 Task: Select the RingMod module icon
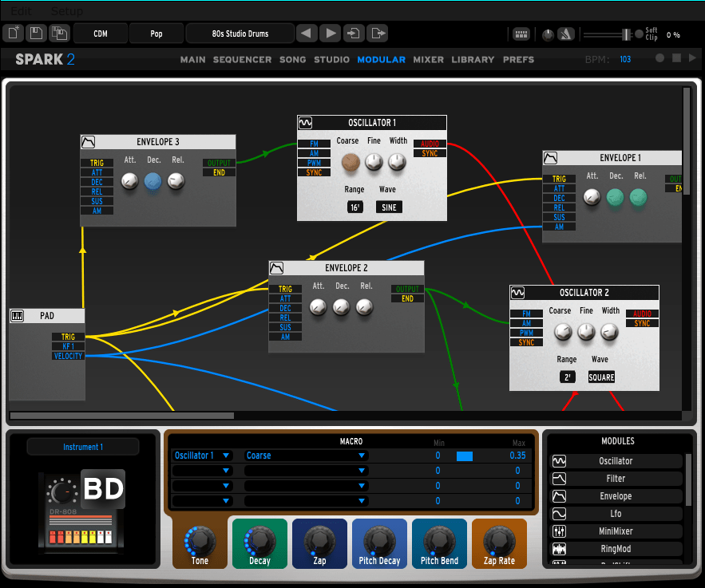click(x=559, y=548)
